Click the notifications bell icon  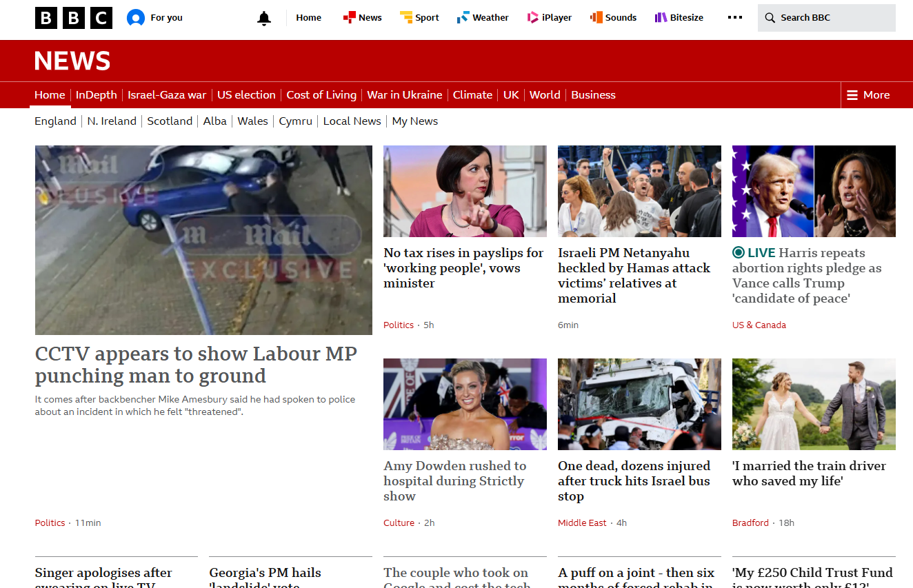pyautogui.click(x=264, y=19)
